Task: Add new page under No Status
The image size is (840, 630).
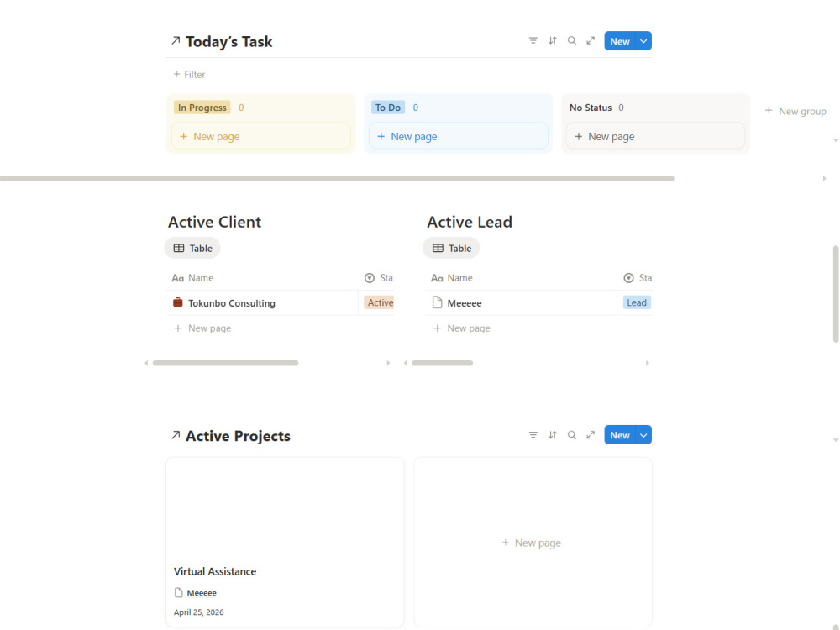Action: pos(655,136)
